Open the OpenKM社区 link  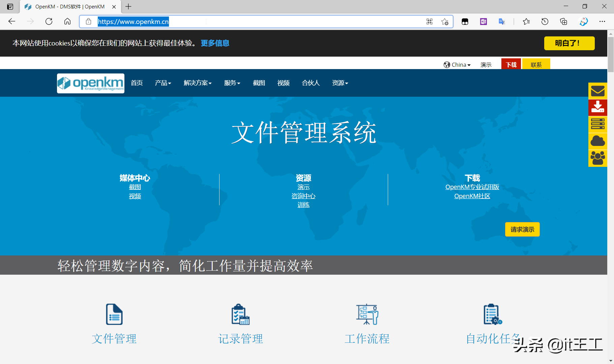[x=472, y=196]
